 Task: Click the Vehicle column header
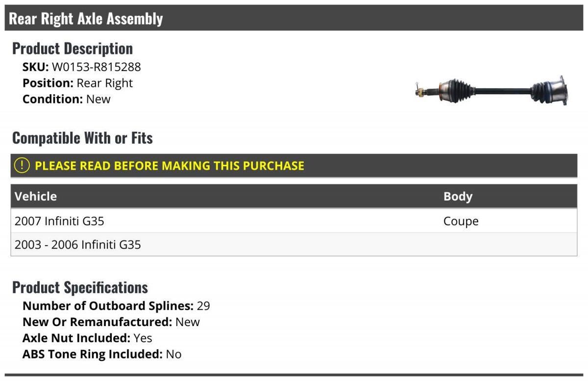pos(36,196)
